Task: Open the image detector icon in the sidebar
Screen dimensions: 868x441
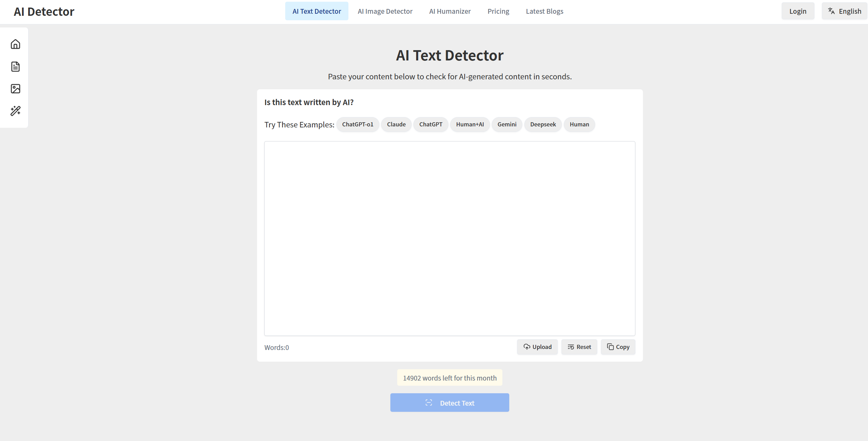Action: coord(15,89)
